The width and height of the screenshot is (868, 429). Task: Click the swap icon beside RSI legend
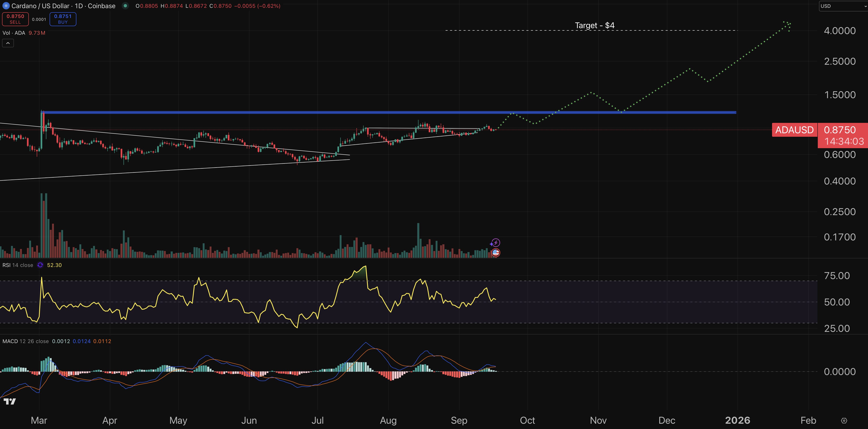[x=40, y=265]
